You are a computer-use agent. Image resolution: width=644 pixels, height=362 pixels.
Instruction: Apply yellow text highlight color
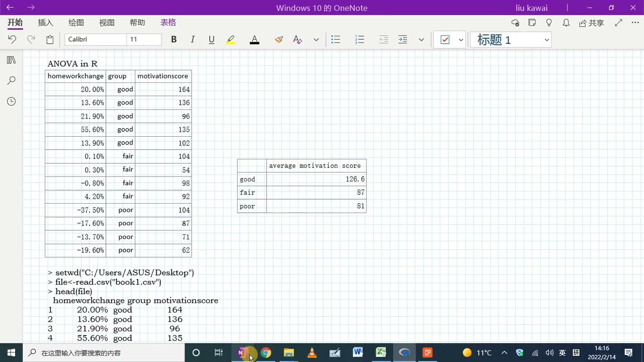tap(230, 39)
